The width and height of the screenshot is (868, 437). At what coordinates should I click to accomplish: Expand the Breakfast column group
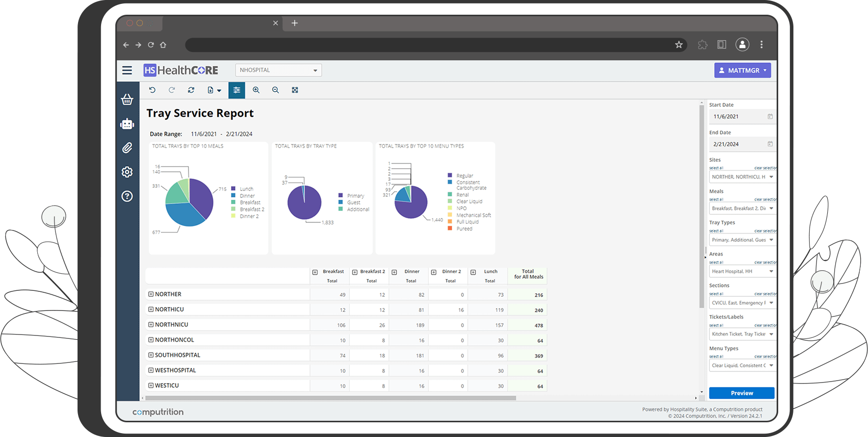(x=315, y=272)
